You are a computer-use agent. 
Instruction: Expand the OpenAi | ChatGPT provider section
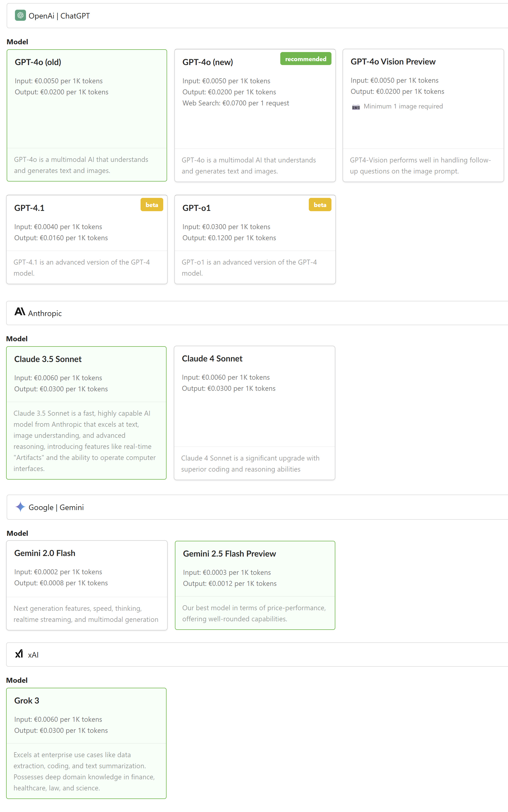pos(257,16)
